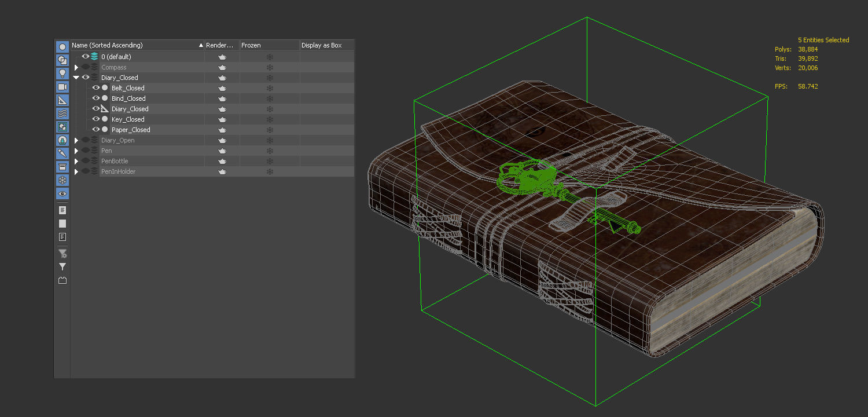
Task: Toggle frozen snowflake for Bind_Closed
Action: pos(270,98)
